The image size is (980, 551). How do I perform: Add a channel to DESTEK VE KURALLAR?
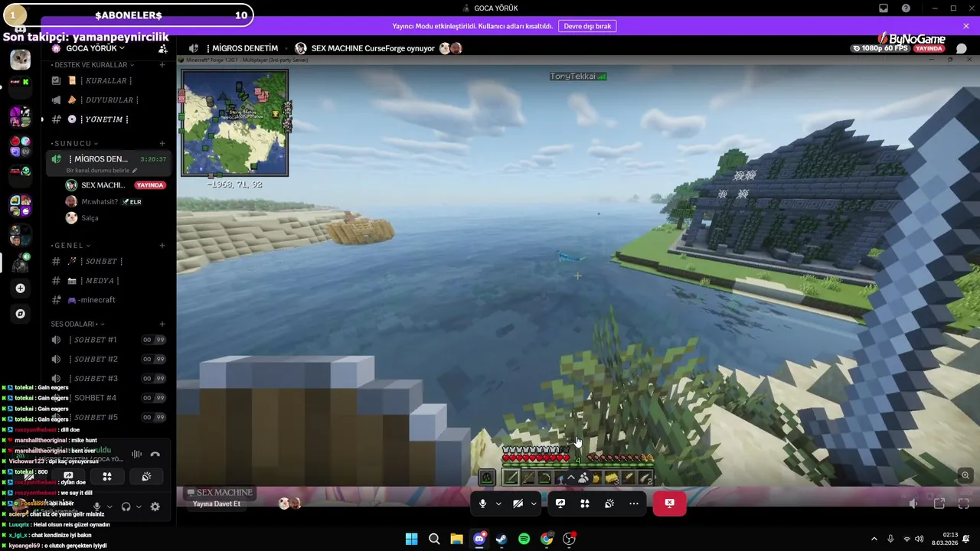(x=162, y=65)
